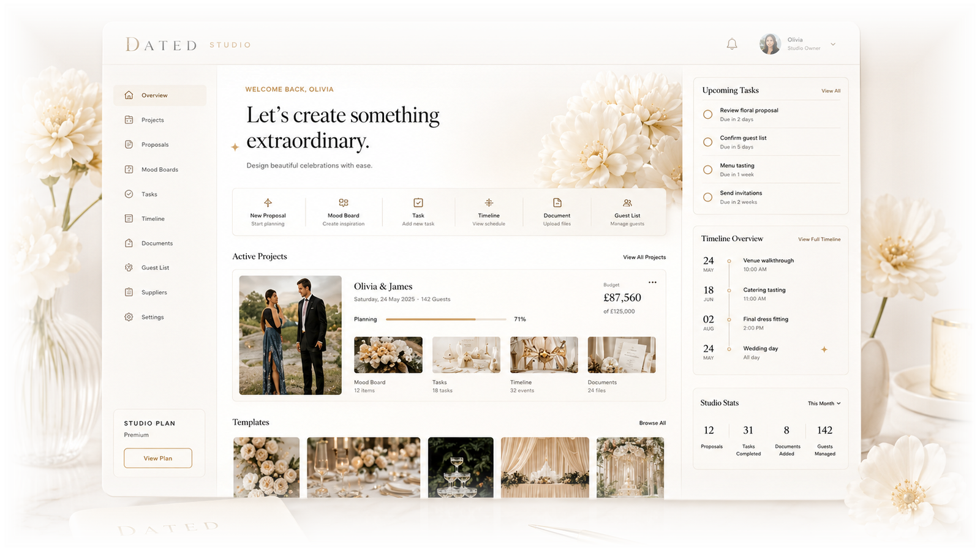Mark 'Menu tasting' task complete
Viewport: 980px width, 551px height.
click(707, 170)
